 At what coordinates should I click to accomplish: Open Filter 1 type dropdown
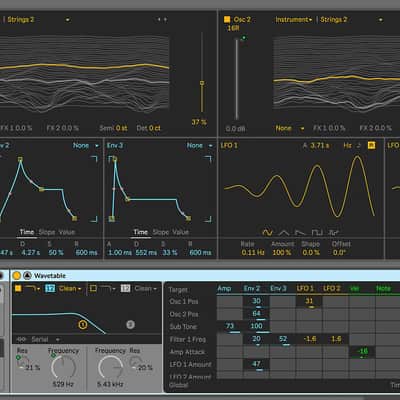point(33,288)
